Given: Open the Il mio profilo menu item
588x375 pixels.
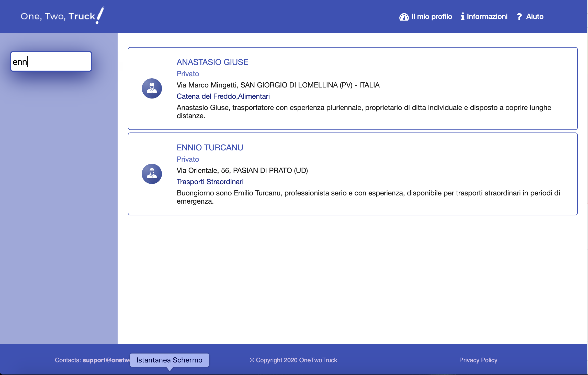Looking at the screenshot, I should [x=432, y=17].
